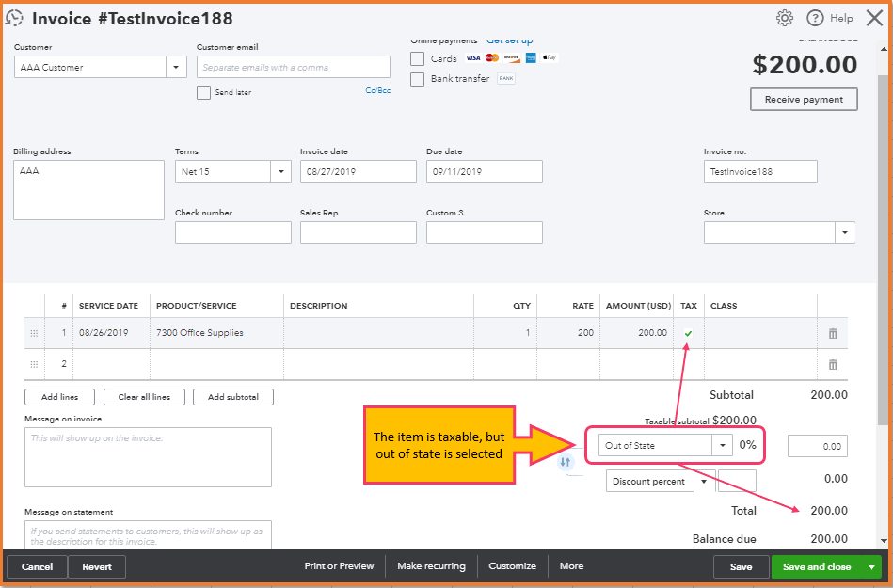Tick the Send later checkbox

[203, 92]
